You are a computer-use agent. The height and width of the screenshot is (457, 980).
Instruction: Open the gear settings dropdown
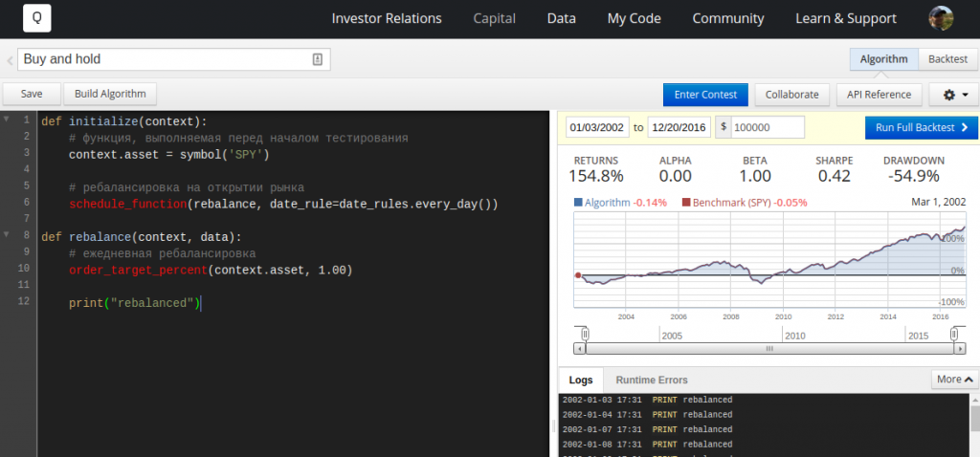click(x=955, y=95)
